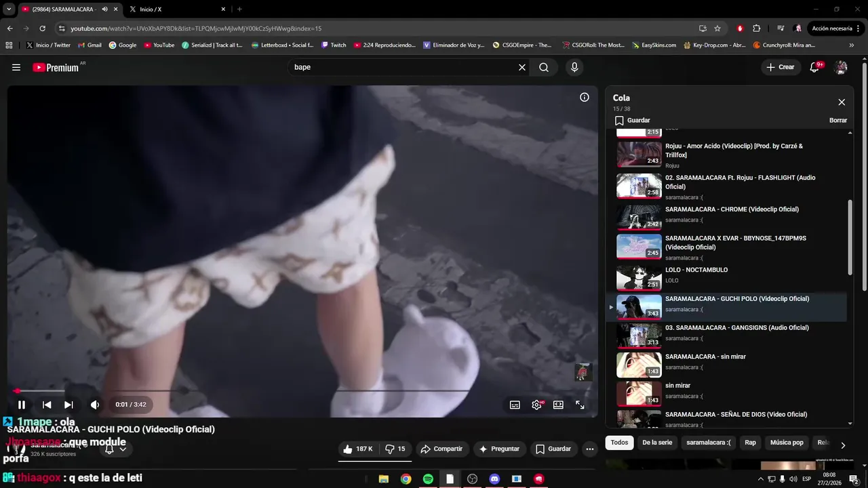This screenshot has width=868, height=488.
Task: Show hidden tray icons chevron
Action: tap(760, 479)
